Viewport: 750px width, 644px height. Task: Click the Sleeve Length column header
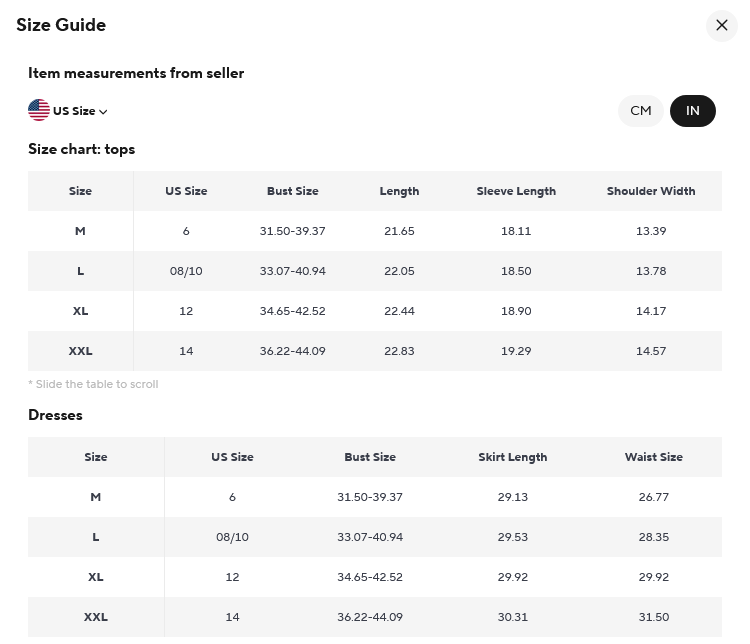click(x=516, y=191)
